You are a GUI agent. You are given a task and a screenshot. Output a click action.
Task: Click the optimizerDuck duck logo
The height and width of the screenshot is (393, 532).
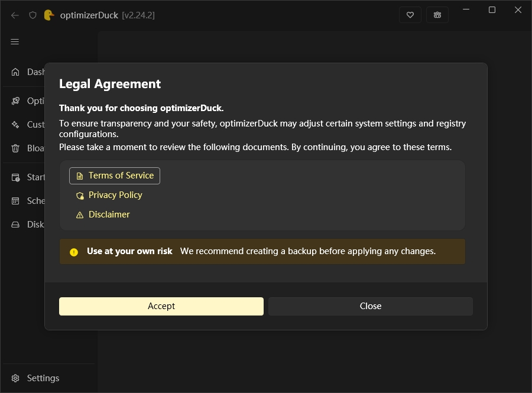click(49, 15)
